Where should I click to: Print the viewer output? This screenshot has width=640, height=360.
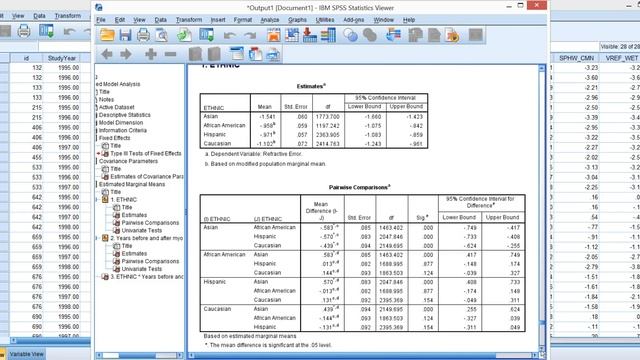[143, 35]
